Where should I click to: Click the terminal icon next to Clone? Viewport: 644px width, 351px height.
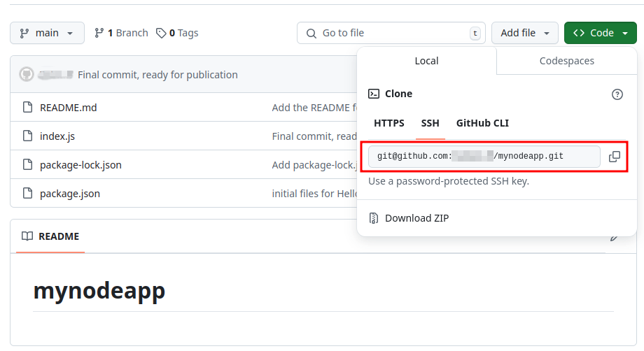point(374,94)
